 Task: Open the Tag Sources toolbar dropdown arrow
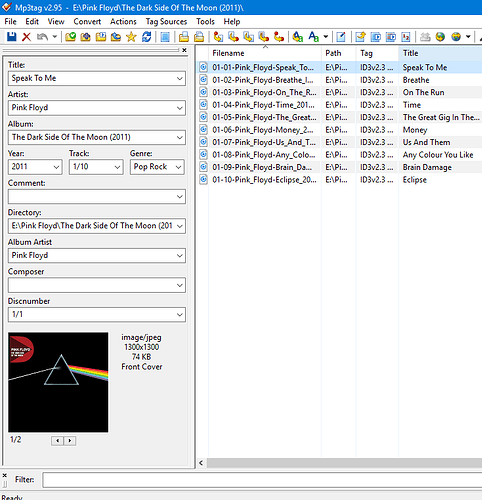point(468,37)
